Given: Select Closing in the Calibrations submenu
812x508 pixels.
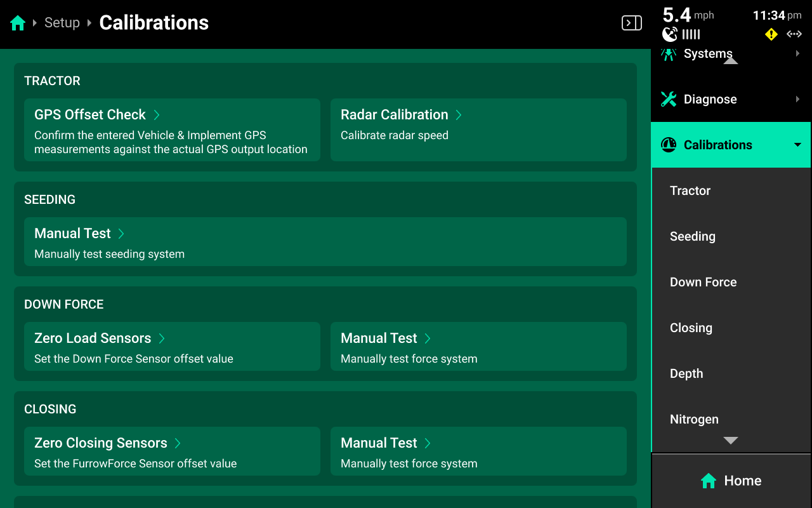Looking at the screenshot, I should click(x=731, y=328).
